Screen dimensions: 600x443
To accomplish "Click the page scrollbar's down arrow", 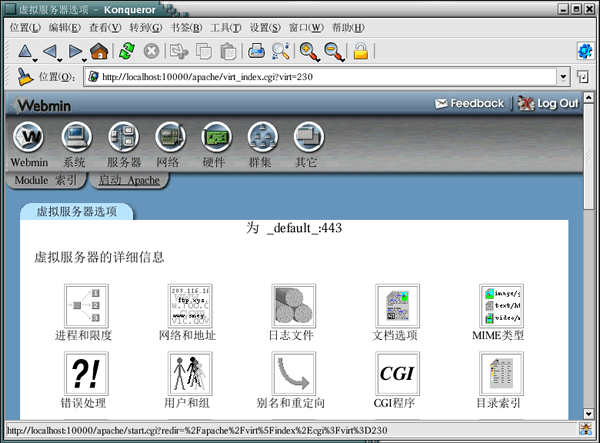I will point(589,414).
